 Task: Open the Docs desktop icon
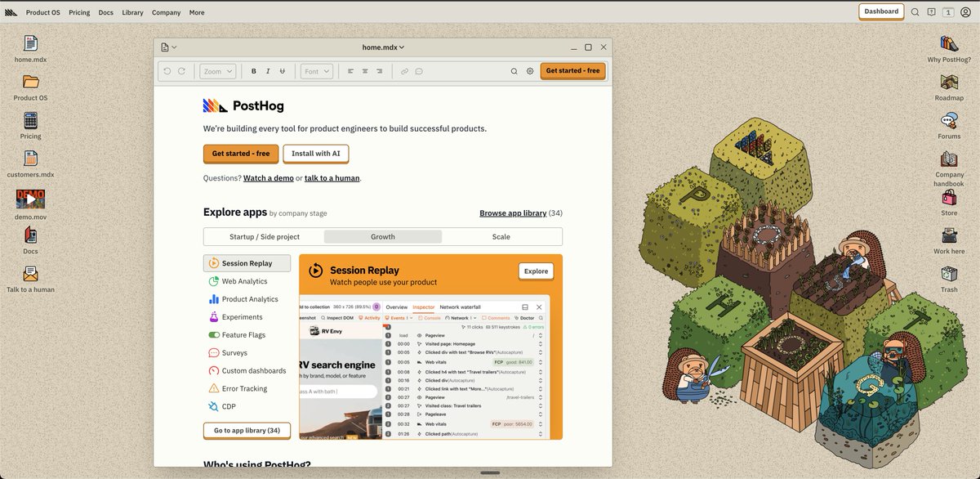(x=31, y=235)
